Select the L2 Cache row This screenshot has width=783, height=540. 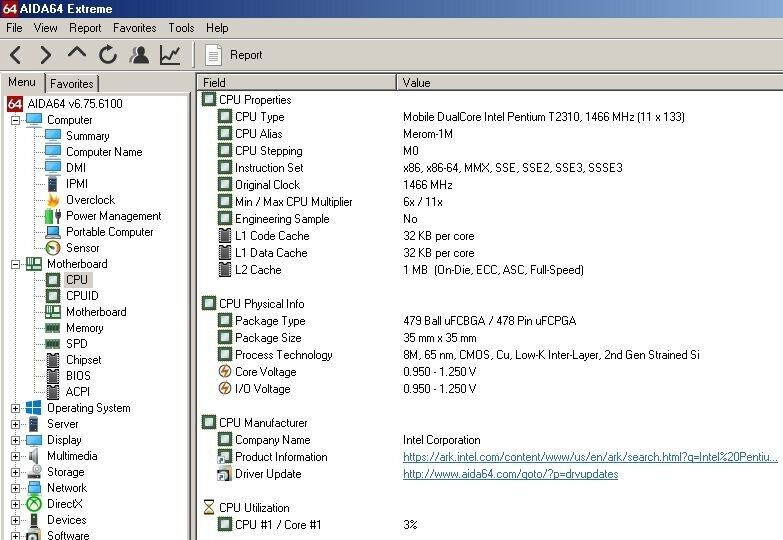coord(491,270)
